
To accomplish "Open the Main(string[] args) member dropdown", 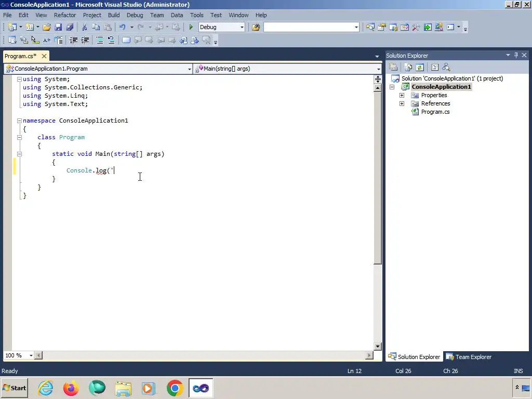I will (x=379, y=69).
